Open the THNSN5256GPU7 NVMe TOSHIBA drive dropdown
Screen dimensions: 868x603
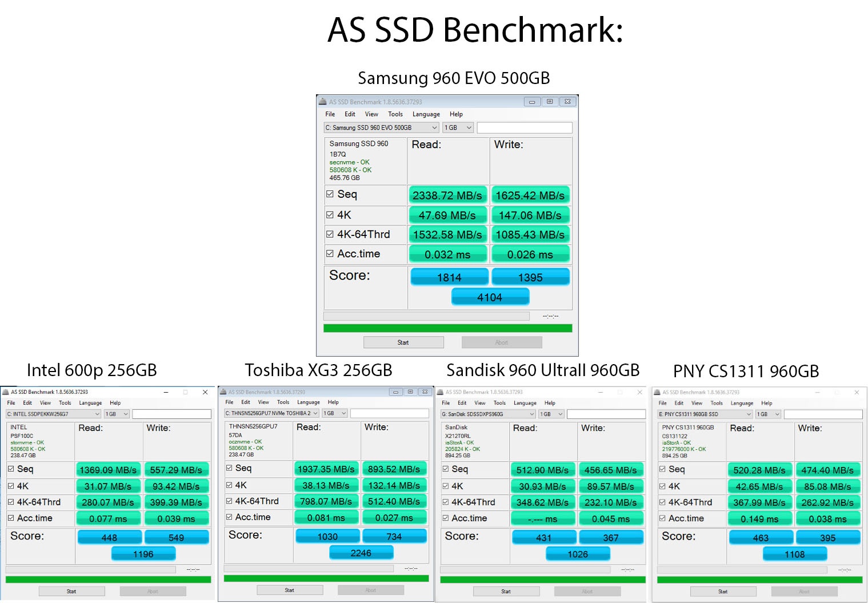tap(271, 413)
